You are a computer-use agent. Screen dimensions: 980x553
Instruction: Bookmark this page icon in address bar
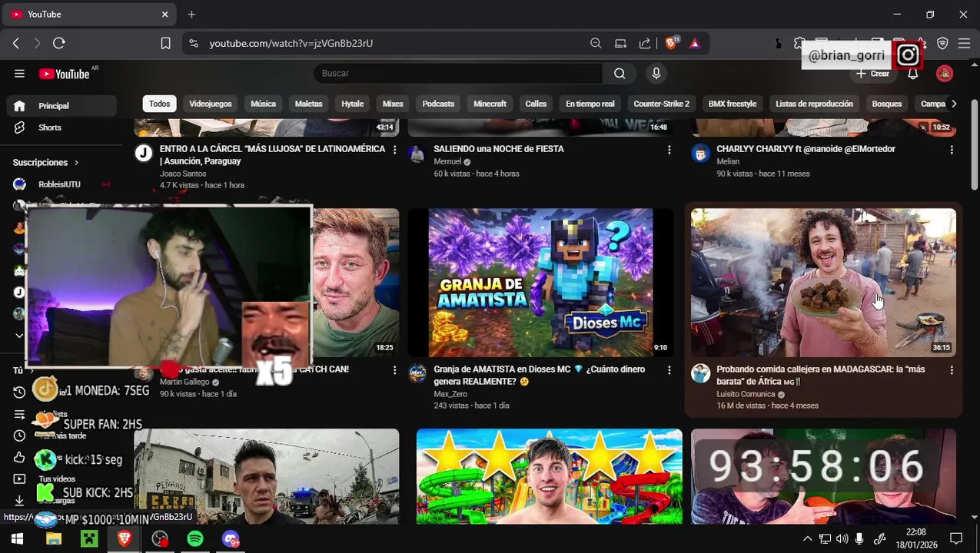pyautogui.click(x=165, y=43)
